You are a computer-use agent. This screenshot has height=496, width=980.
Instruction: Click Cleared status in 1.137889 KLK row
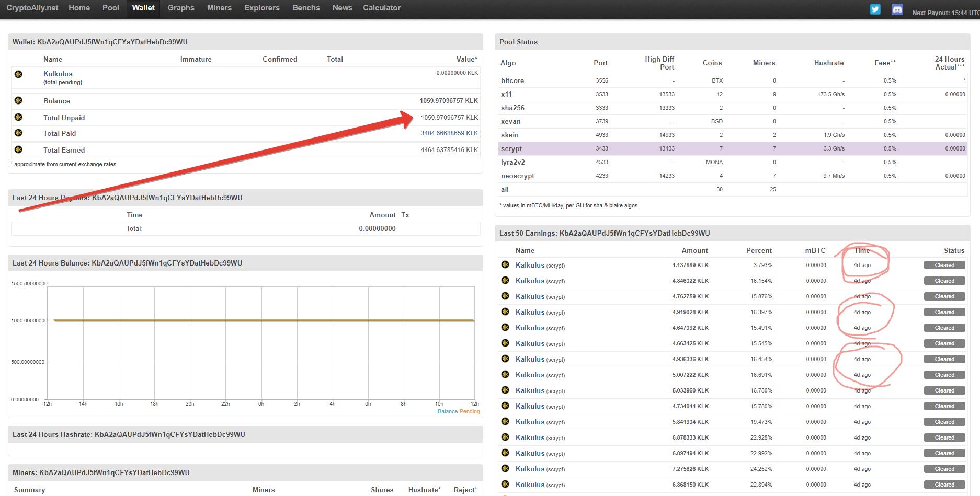944,265
